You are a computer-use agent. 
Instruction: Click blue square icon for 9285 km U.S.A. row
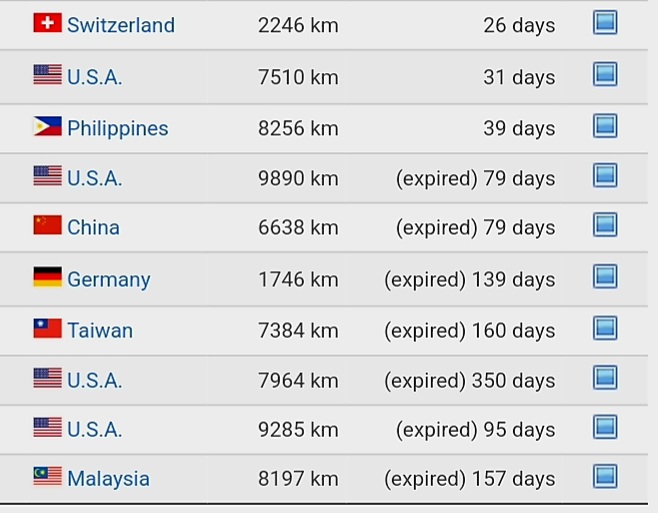[605, 427]
